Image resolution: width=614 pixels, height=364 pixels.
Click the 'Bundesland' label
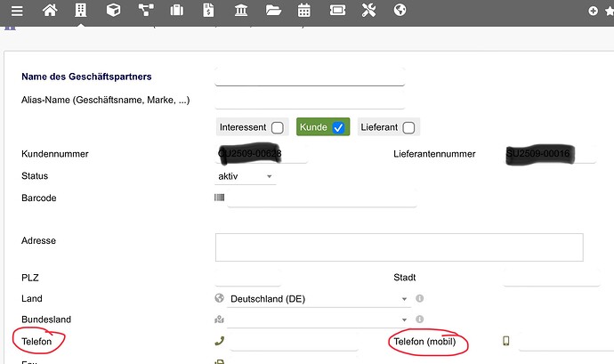tap(46, 320)
